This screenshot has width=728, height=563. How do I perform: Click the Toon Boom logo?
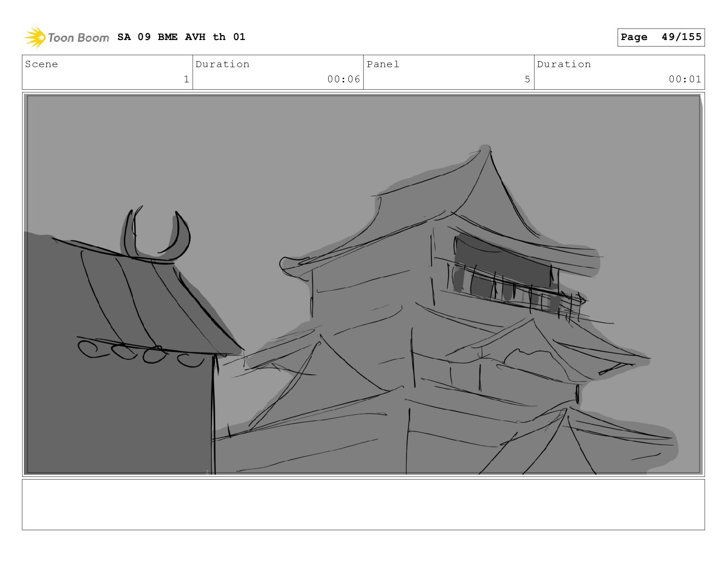coord(67,37)
